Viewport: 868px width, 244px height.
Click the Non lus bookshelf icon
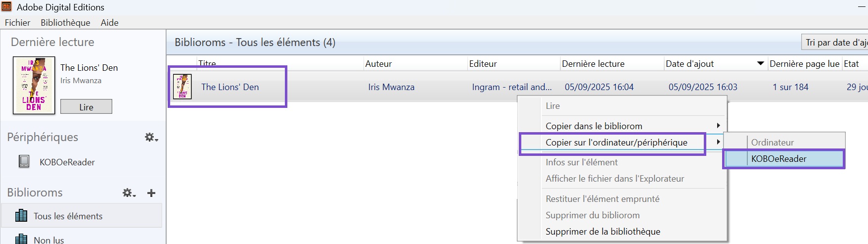point(21,239)
